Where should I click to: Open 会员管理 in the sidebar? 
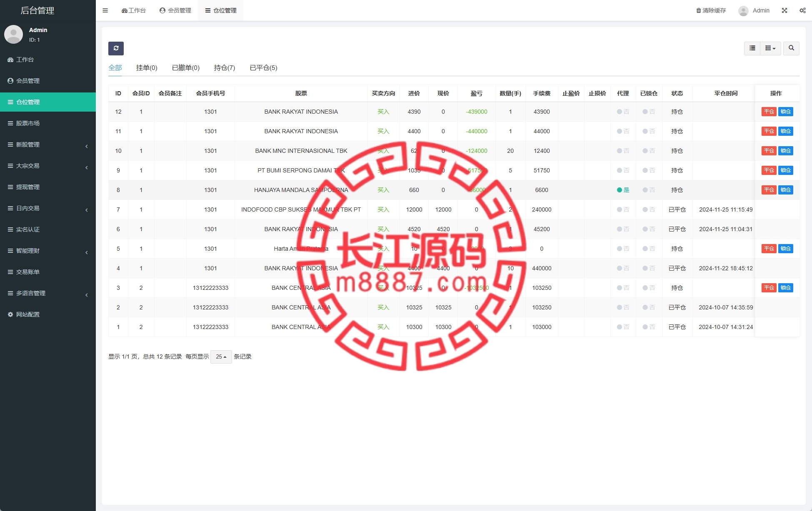(x=48, y=81)
